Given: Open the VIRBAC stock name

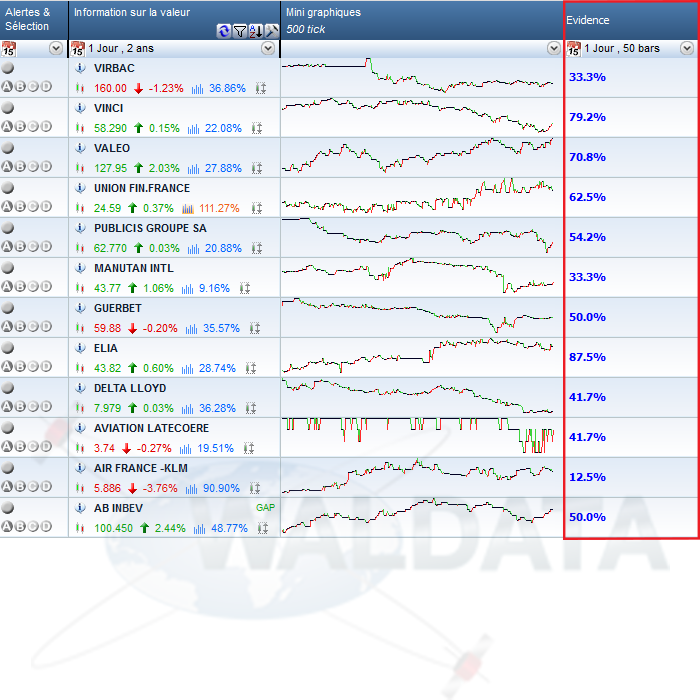Looking at the screenshot, I should (114, 68).
